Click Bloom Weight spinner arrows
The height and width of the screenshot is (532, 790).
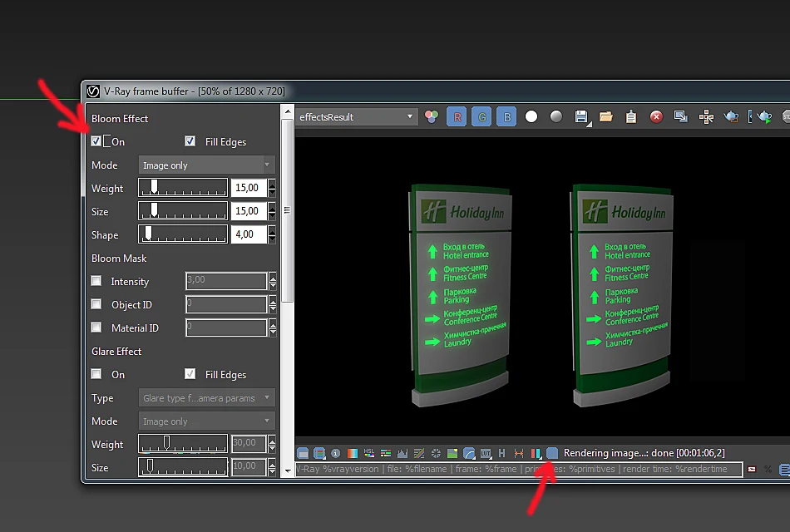(x=272, y=188)
